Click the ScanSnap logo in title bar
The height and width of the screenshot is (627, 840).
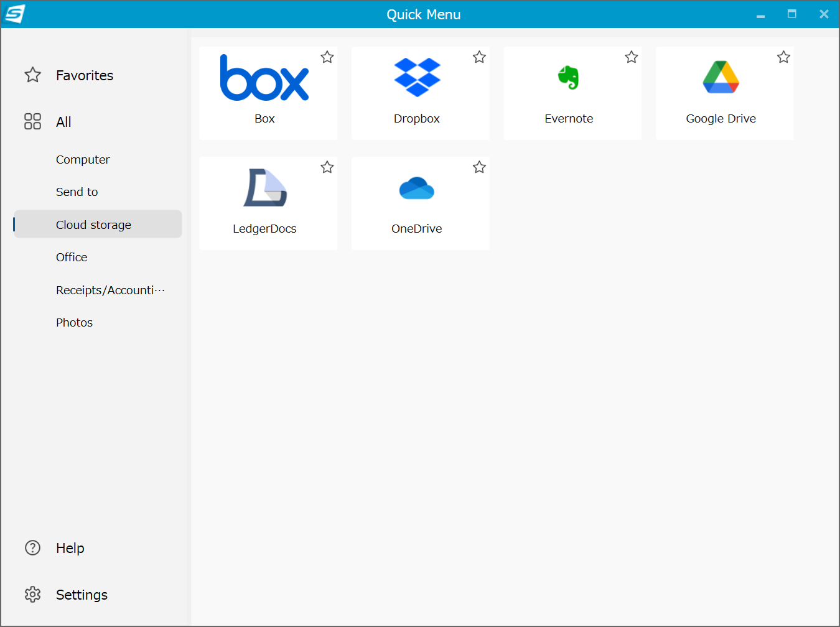click(x=15, y=14)
